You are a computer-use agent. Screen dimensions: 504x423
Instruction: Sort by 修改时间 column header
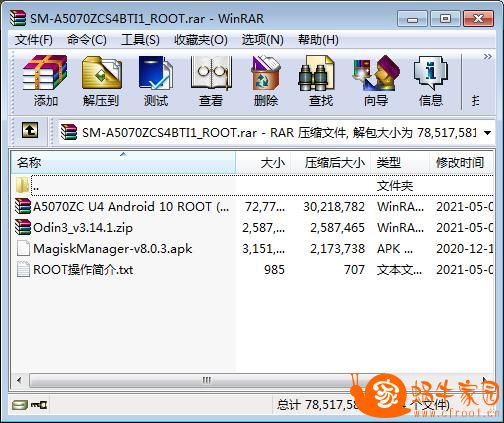[461, 163]
